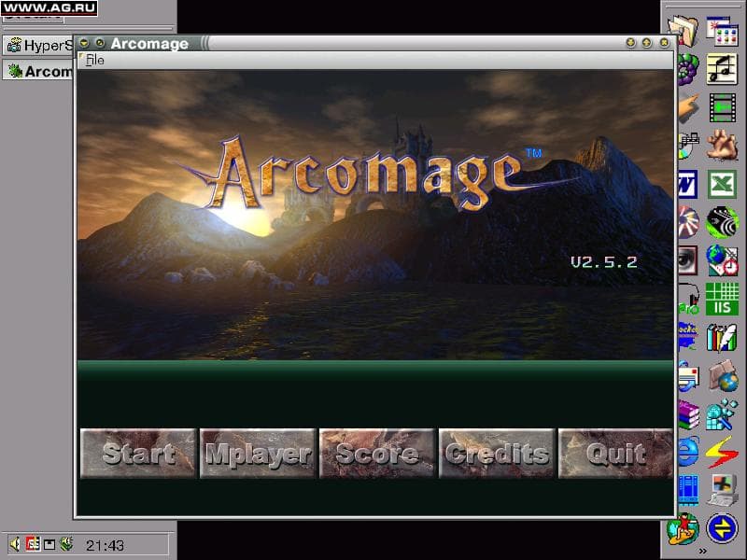747x560 pixels.
Task: Launch the hand-shaped icon
Action: [722, 146]
